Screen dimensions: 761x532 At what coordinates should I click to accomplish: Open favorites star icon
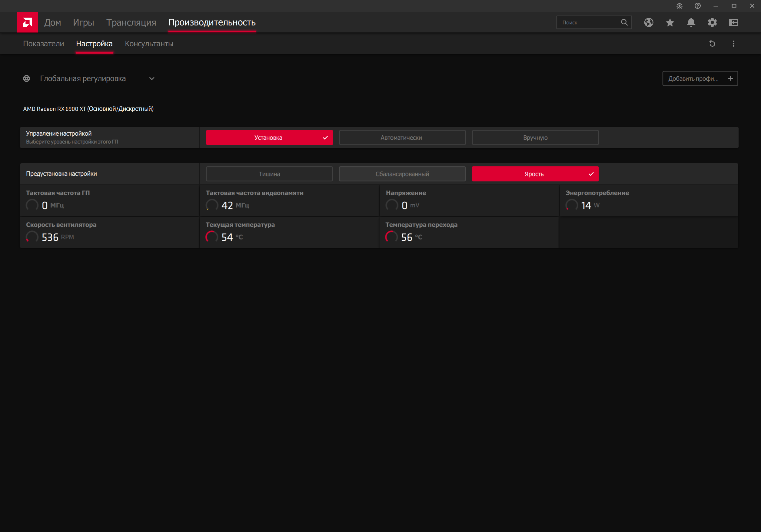(670, 22)
